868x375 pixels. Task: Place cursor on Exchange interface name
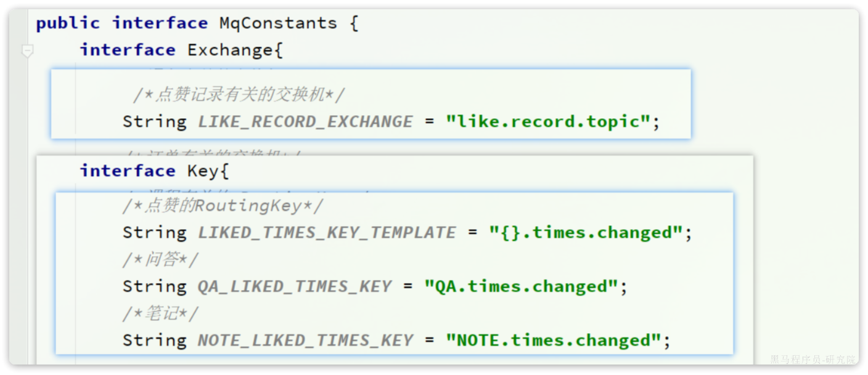230,50
